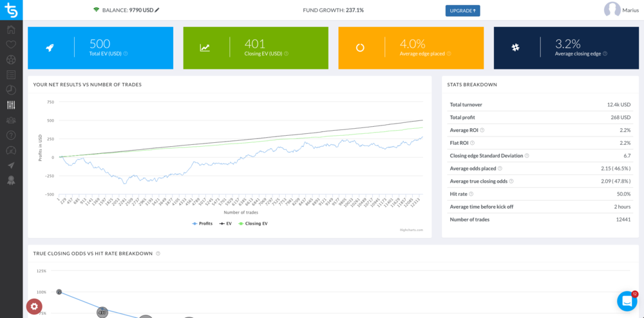Screen dimensions: 644x318
Task: Click the circle icon on Average edge placed card
Action: tap(360, 48)
